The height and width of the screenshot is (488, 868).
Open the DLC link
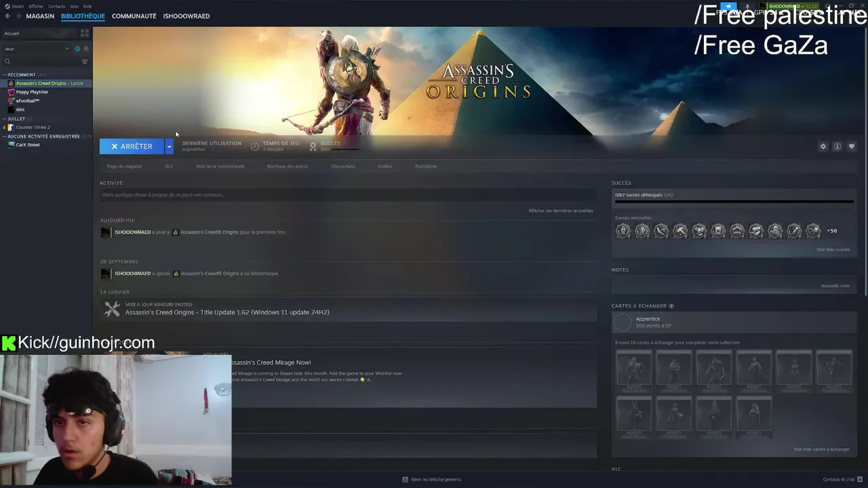click(169, 166)
